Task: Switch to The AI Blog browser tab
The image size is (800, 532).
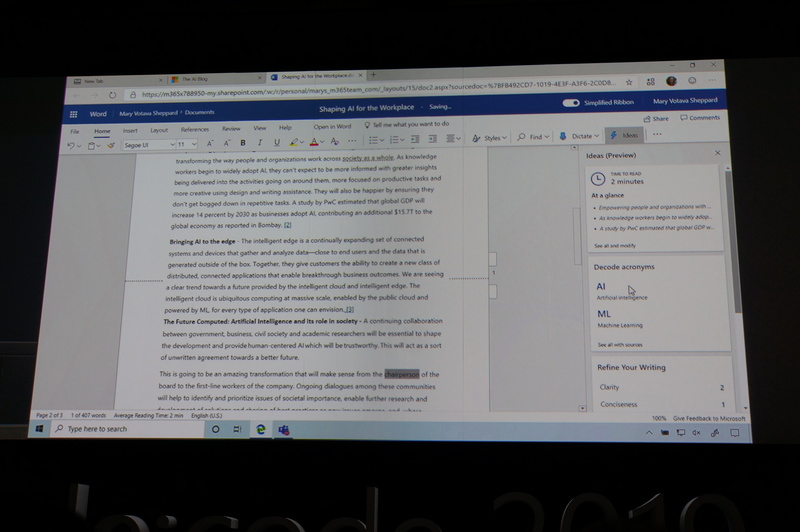Action: pyautogui.click(x=217, y=79)
